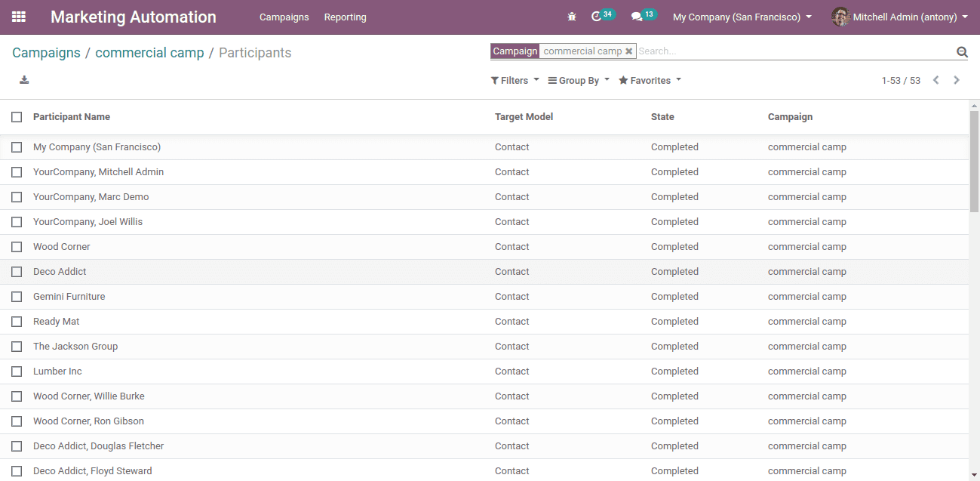Open commercial camp breadcrumb link
980x481 pixels.
pyautogui.click(x=149, y=53)
